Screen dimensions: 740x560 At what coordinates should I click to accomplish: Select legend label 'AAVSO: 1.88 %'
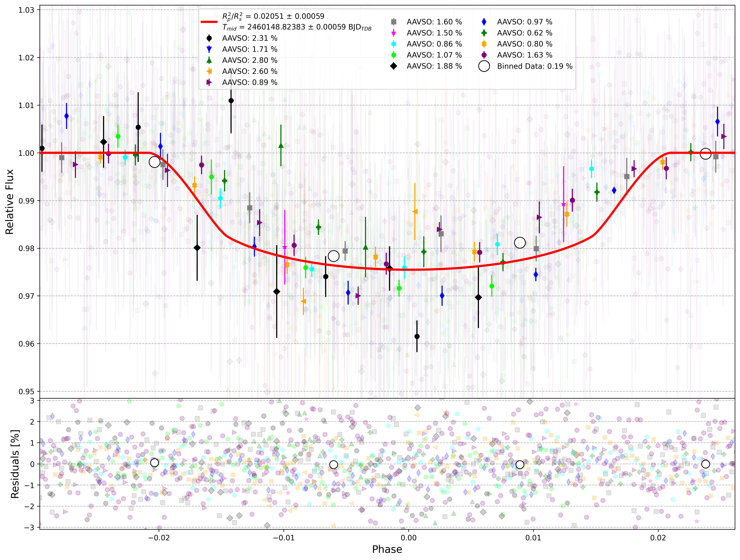(434, 66)
